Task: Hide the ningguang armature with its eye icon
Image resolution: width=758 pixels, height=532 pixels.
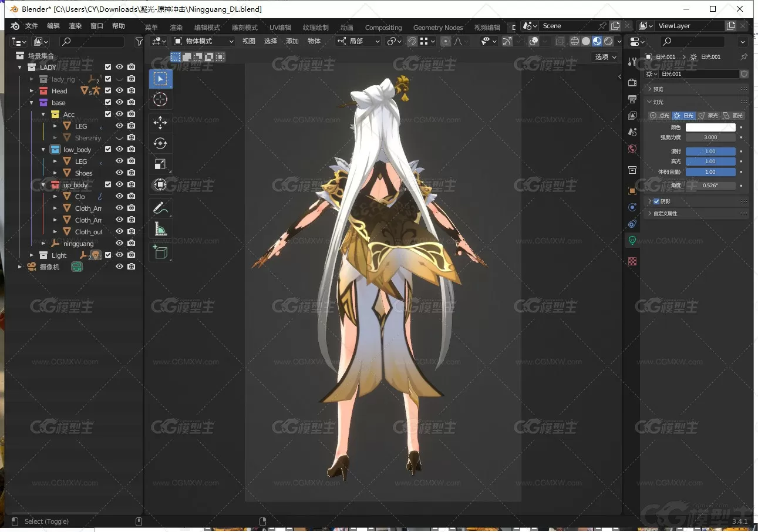Action: click(x=119, y=244)
